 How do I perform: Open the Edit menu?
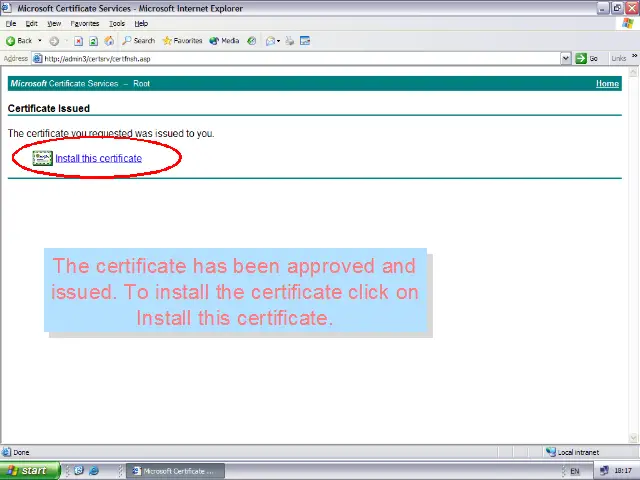[31, 24]
